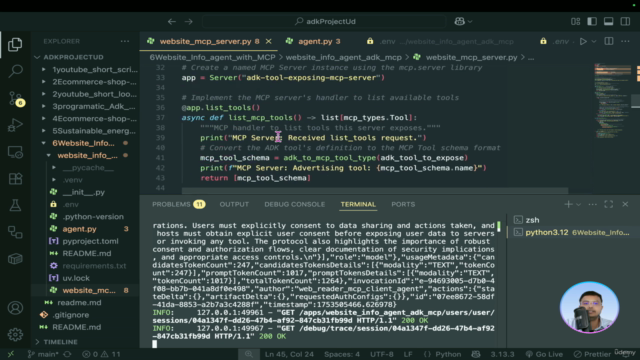Image resolution: width=640 pixels, height=360 pixels.
Task: Open the Accounts icon
Action: pos(15,308)
